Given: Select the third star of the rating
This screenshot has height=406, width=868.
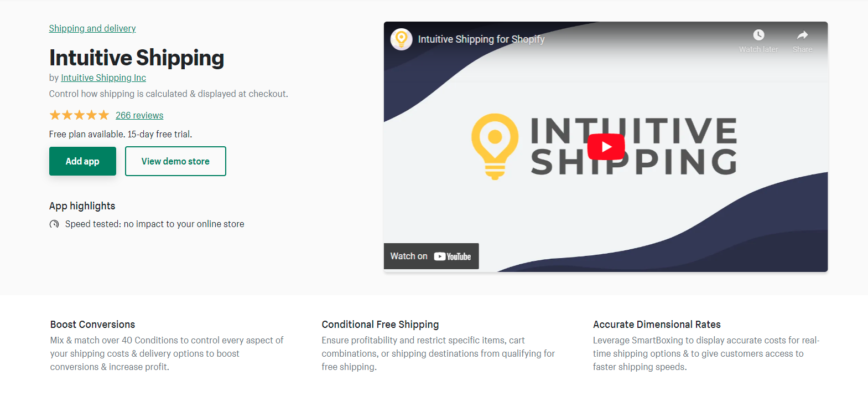Looking at the screenshot, I should (x=79, y=115).
